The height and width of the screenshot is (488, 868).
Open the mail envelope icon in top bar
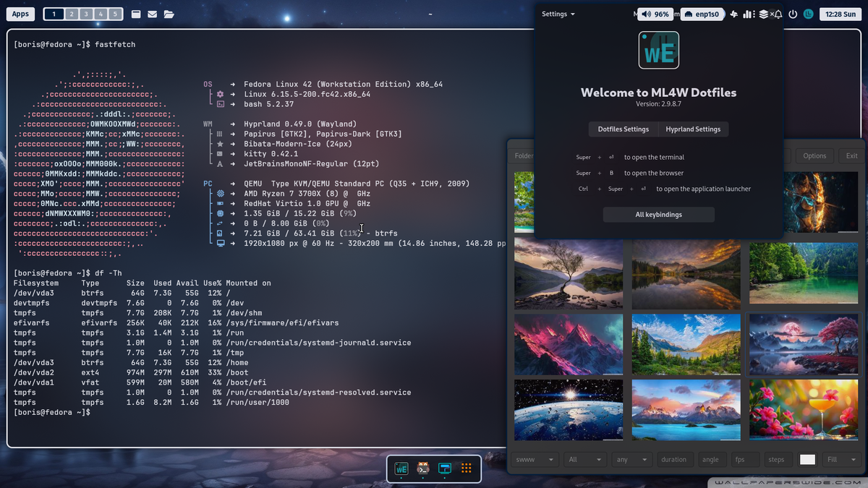pos(152,14)
